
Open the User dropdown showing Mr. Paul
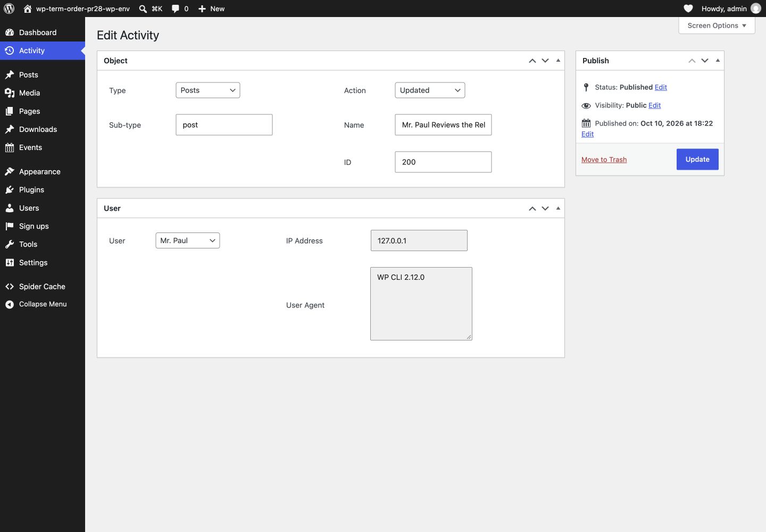pos(188,240)
